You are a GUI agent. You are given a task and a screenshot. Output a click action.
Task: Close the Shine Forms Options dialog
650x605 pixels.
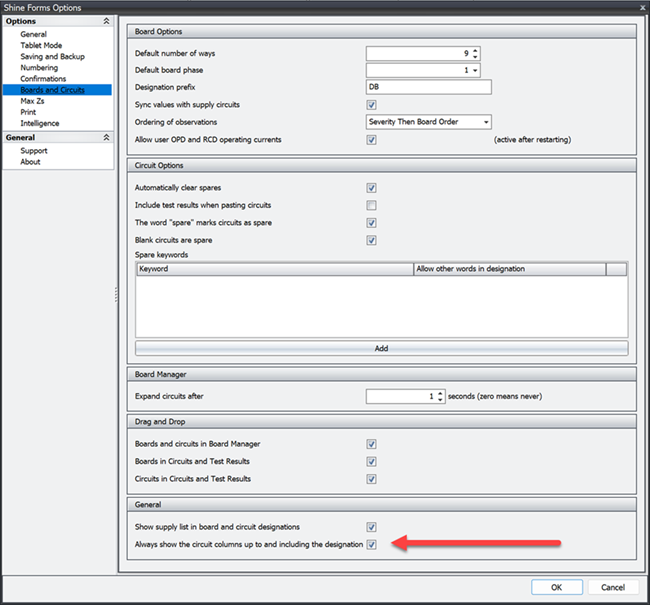pos(643,8)
